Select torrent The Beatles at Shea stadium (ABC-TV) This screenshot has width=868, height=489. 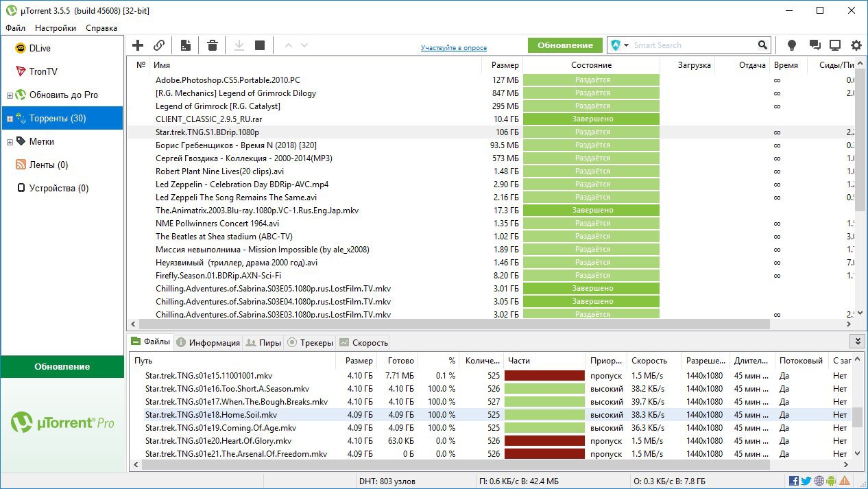pyautogui.click(x=224, y=236)
